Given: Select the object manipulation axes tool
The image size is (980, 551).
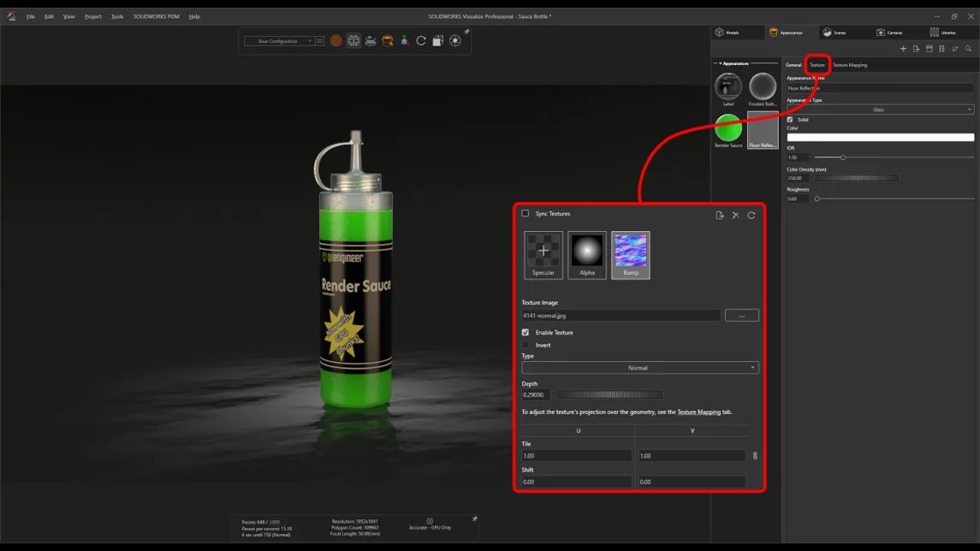Looking at the screenshot, I should [404, 40].
